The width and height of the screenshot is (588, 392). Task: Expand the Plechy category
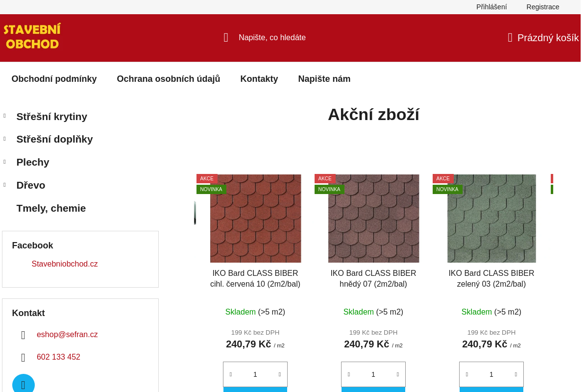(4, 162)
